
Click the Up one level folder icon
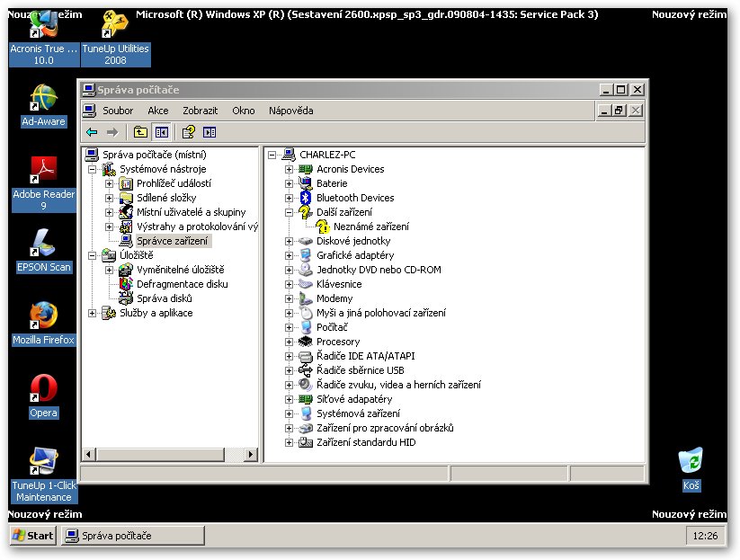click(140, 132)
